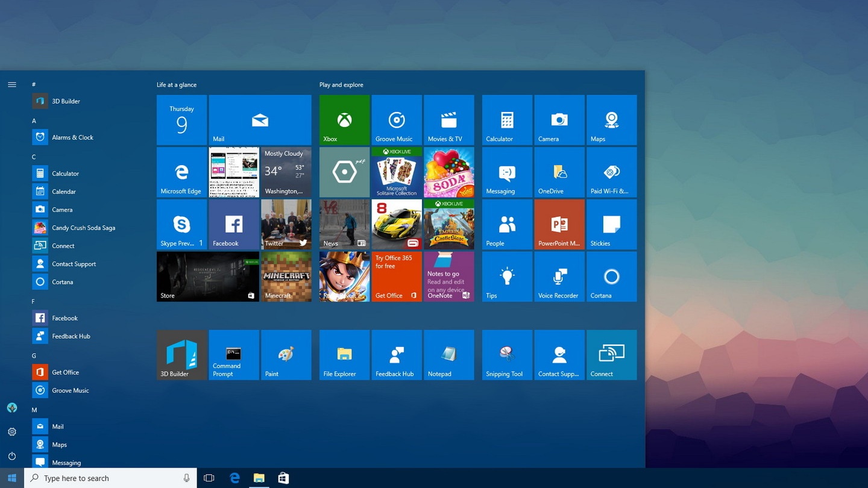Click the Power button icon
The image size is (868, 488).
click(x=12, y=456)
